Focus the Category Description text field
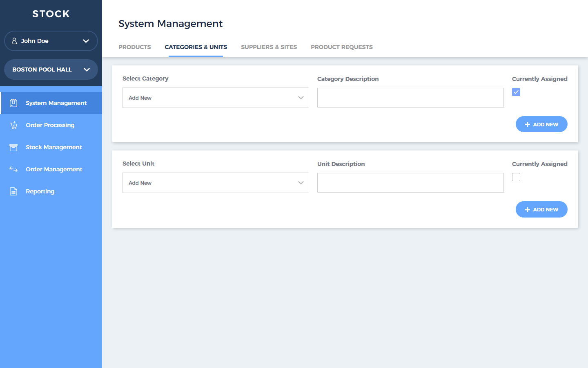This screenshot has width=588, height=368. (410, 98)
